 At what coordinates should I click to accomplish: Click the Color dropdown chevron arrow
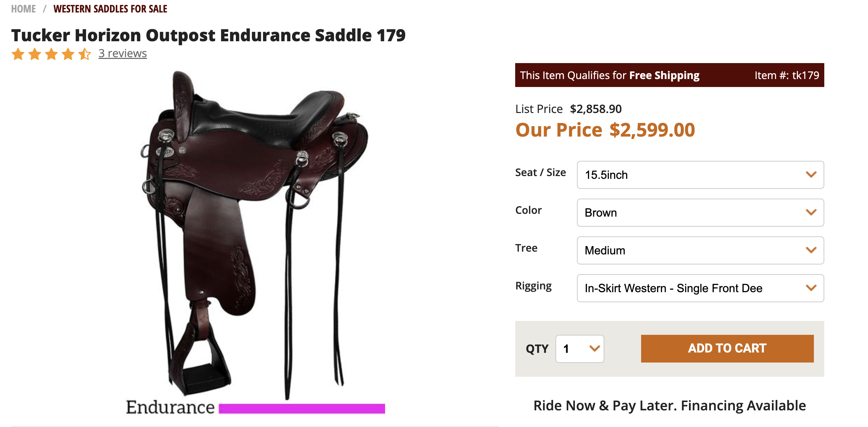(811, 212)
